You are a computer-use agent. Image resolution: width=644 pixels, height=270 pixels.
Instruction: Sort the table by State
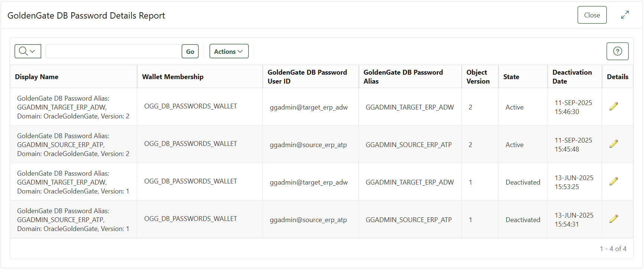tap(511, 77)
